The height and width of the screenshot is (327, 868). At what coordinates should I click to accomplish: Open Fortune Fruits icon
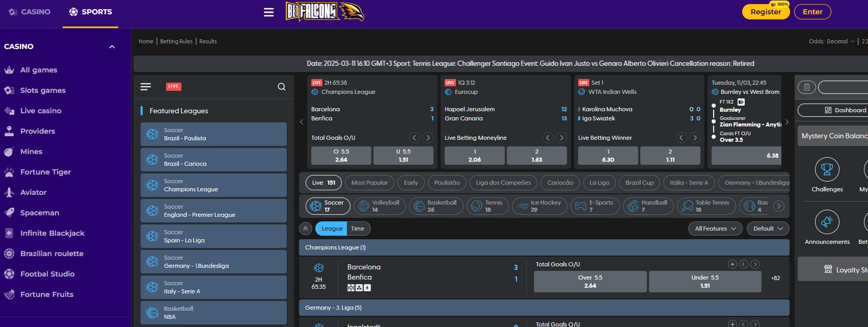9,294
